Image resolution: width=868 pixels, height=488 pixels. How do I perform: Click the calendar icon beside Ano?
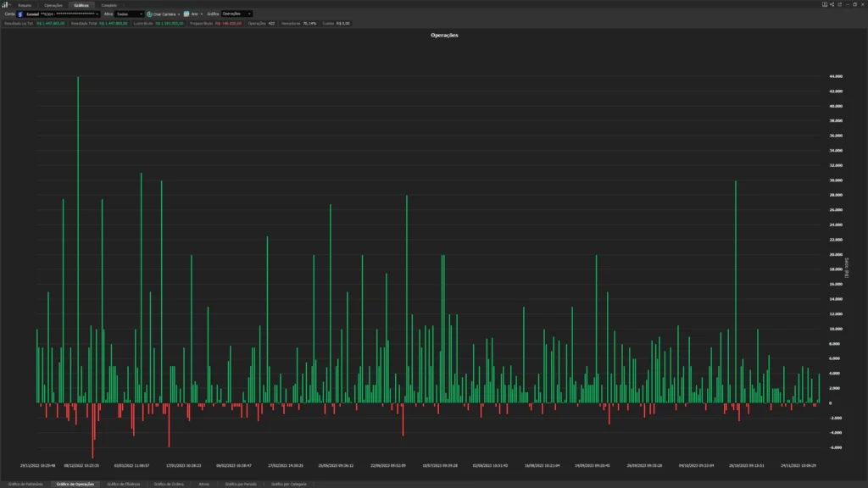tap(186, 14)
